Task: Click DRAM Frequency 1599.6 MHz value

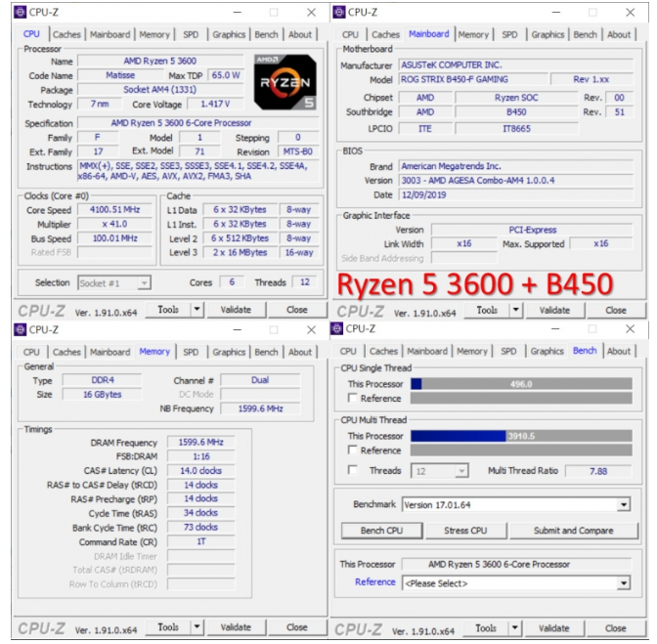Action: pos(201,442)
